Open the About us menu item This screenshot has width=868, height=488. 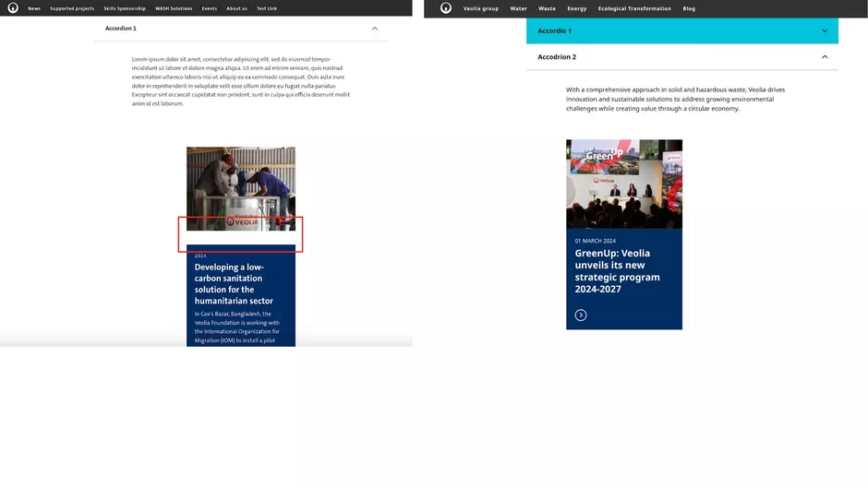237,8
